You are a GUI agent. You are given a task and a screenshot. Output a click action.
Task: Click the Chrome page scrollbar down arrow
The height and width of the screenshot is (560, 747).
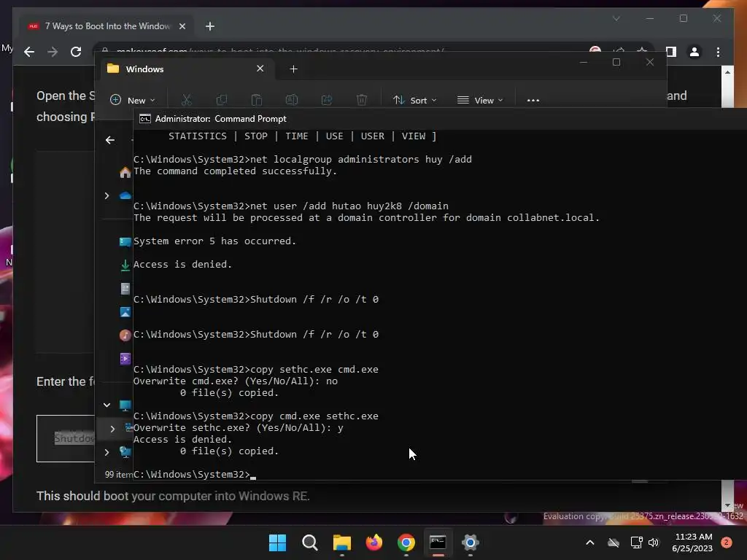[727, 505]
